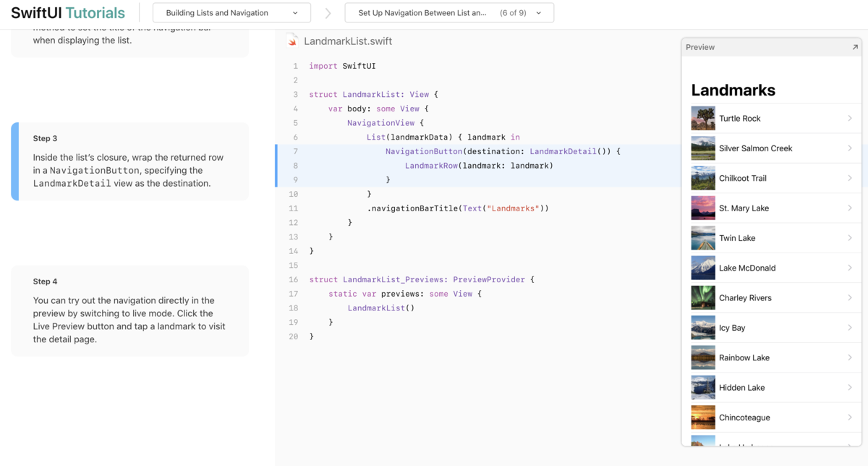Click the Silver Salmon Creek row chevron
Image resolution: width=868 pixels, height=466 pixels.
point(850,148)
